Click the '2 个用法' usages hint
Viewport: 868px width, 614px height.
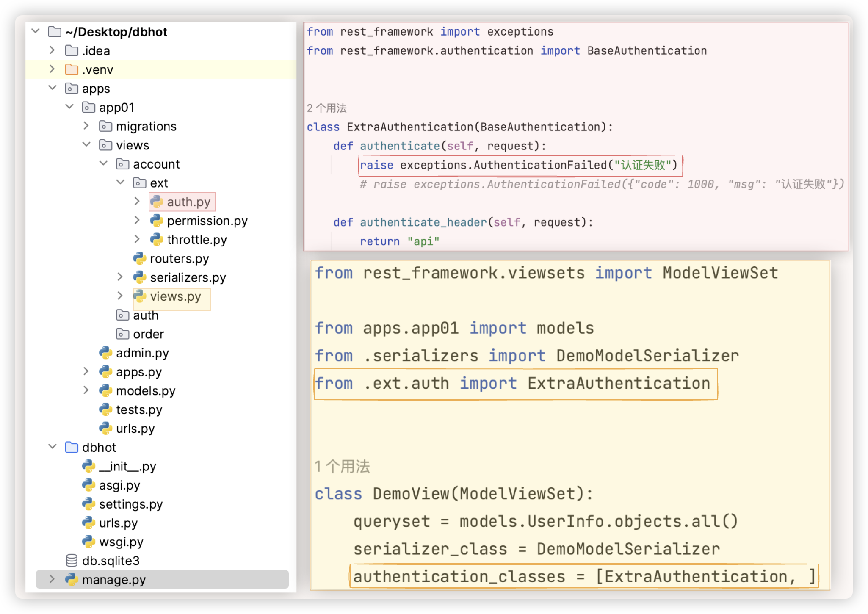pos(326,108)
